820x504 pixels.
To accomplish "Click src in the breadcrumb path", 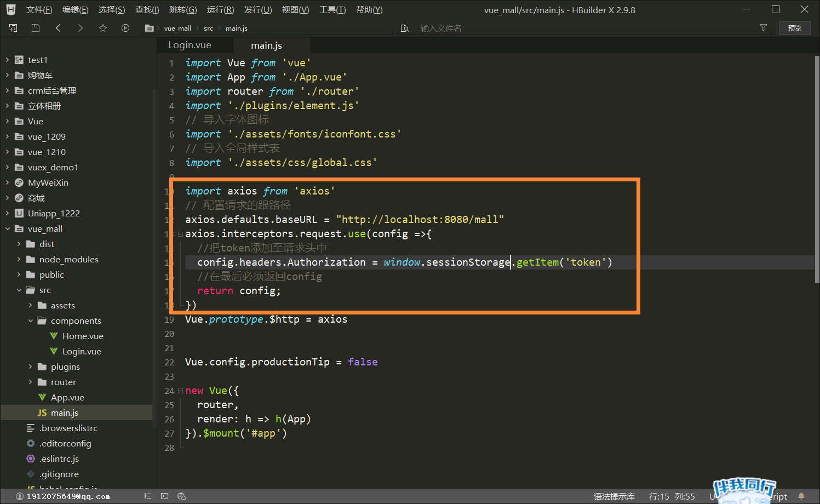I will [209, 28].
